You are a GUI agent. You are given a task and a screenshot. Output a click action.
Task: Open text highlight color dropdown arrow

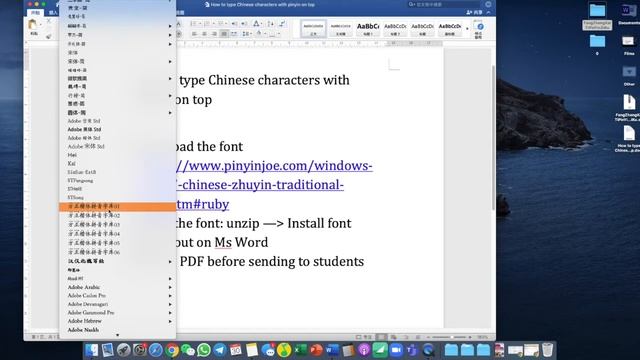[x=266, y=34]
